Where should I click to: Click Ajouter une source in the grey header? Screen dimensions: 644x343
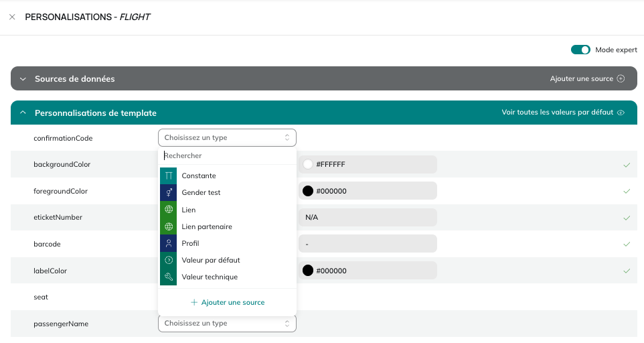(x=581, y=78)
